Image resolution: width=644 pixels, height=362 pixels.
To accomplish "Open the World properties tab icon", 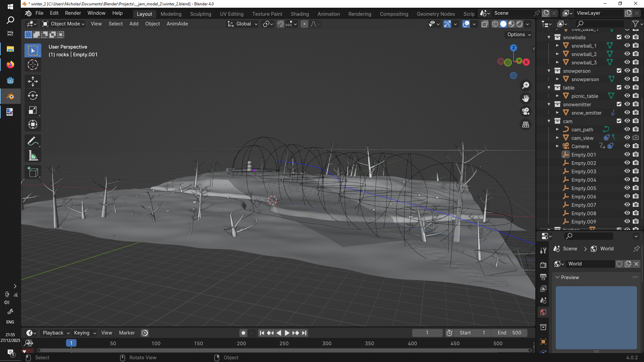I will tap(543, 312).
